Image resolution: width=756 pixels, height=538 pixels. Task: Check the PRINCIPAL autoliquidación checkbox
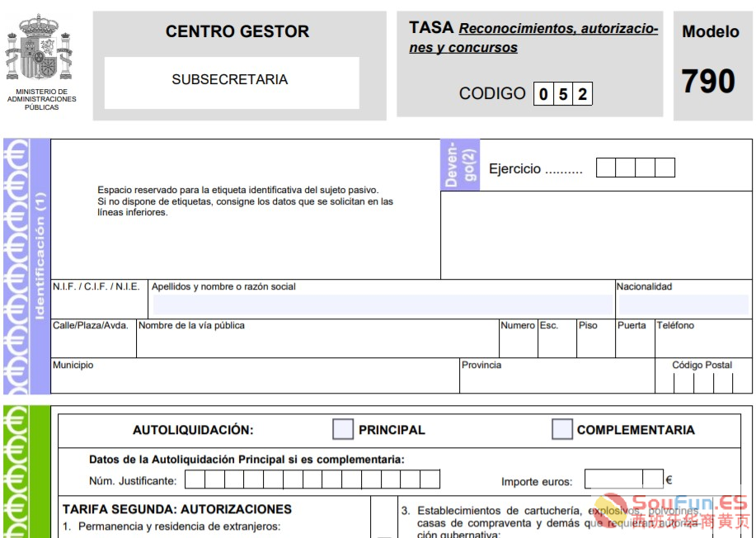tap(343, 429)
